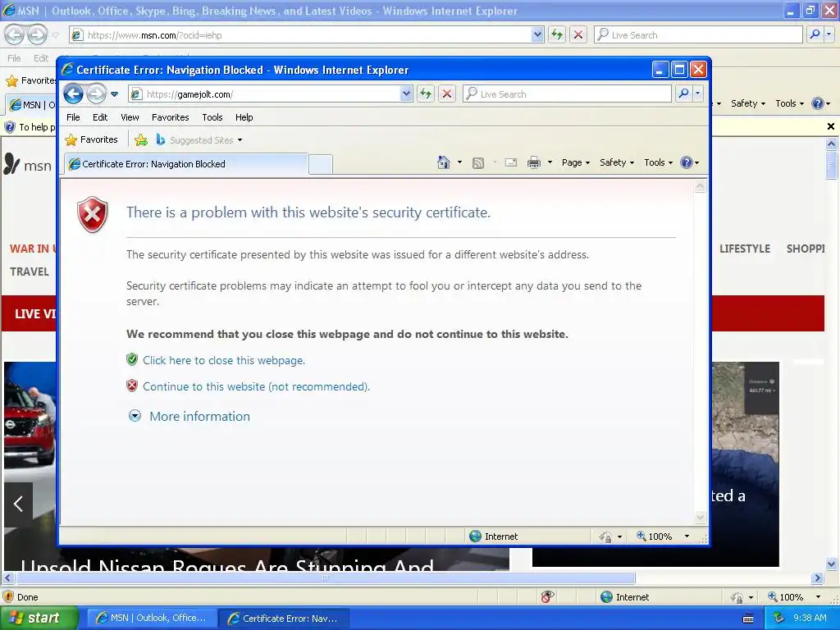Open search provider dropdown in front window
Screen dimensions: 840x630
pos(697,94)
